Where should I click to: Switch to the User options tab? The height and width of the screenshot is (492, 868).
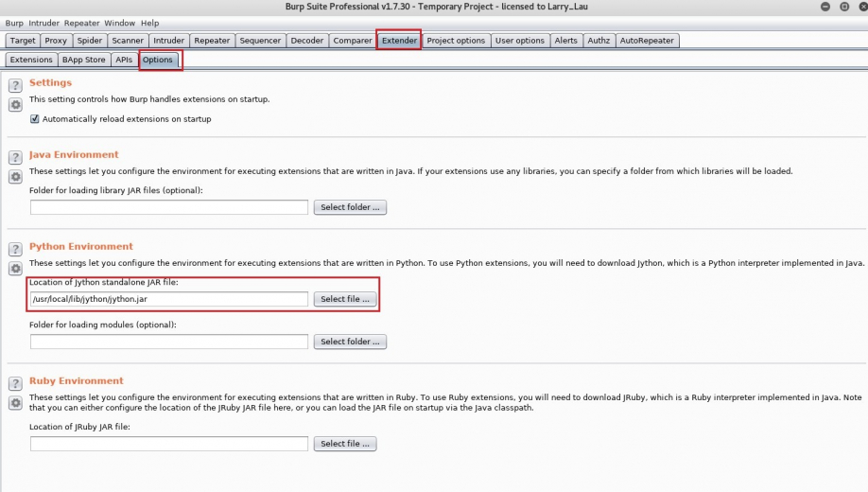pyautogui.click(x=520, y=41)
